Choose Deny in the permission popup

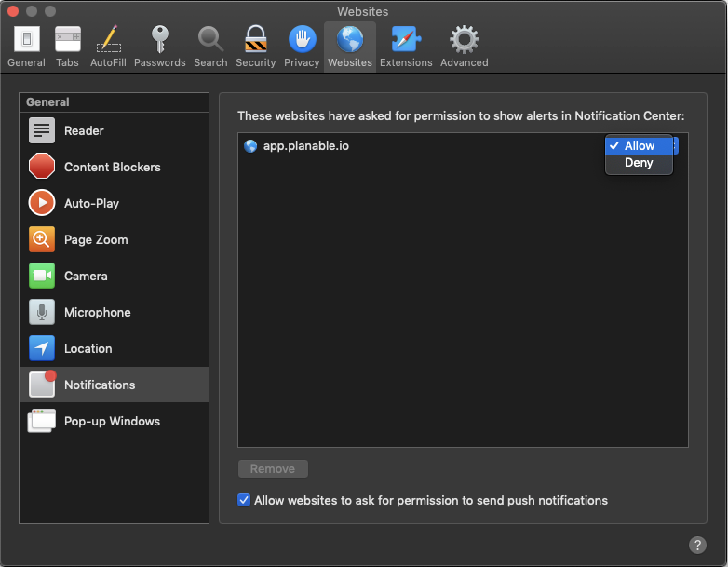point(639,163)
